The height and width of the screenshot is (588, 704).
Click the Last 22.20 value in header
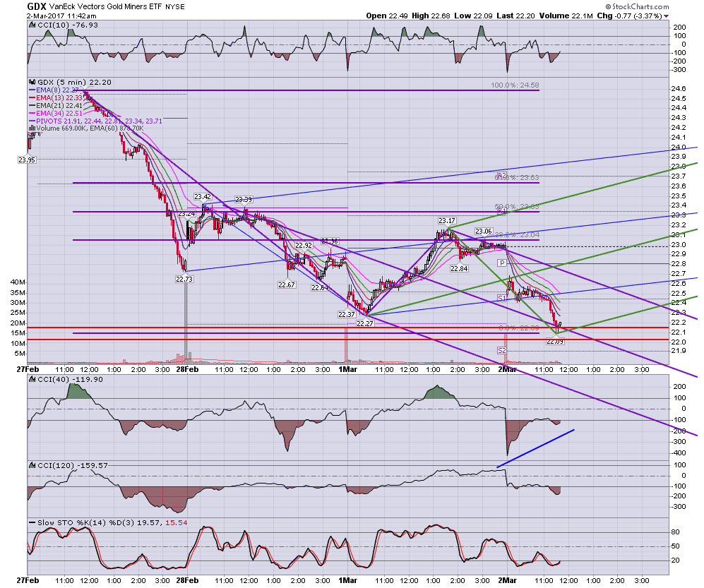click(x=515, y=16)
